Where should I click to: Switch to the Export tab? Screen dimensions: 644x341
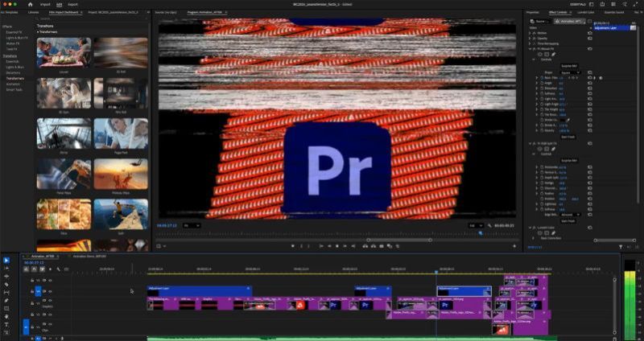pyautogui.click(x=72, y=4)
